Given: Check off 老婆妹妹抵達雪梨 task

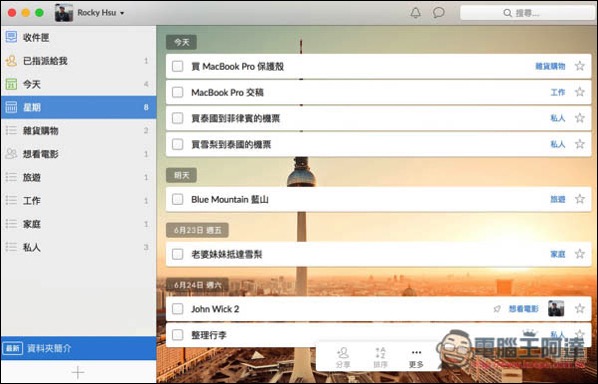Looking at the screenshot, I should (177, 254).
